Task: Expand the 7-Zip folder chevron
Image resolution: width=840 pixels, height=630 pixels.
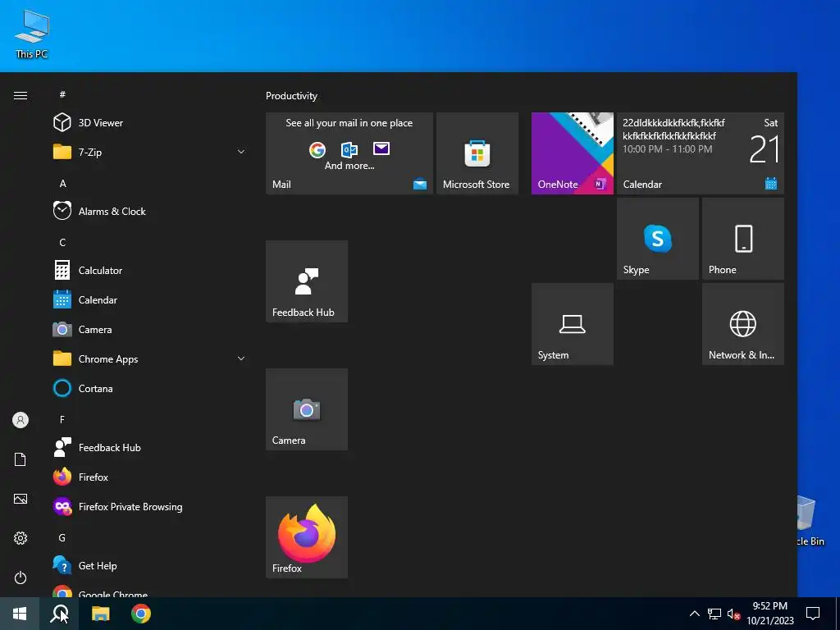Action: (241, 152)
